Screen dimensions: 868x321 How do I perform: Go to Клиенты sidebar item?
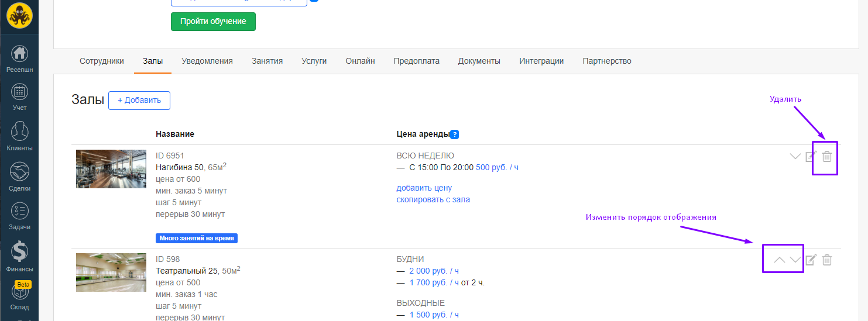(x=19, y=137)
